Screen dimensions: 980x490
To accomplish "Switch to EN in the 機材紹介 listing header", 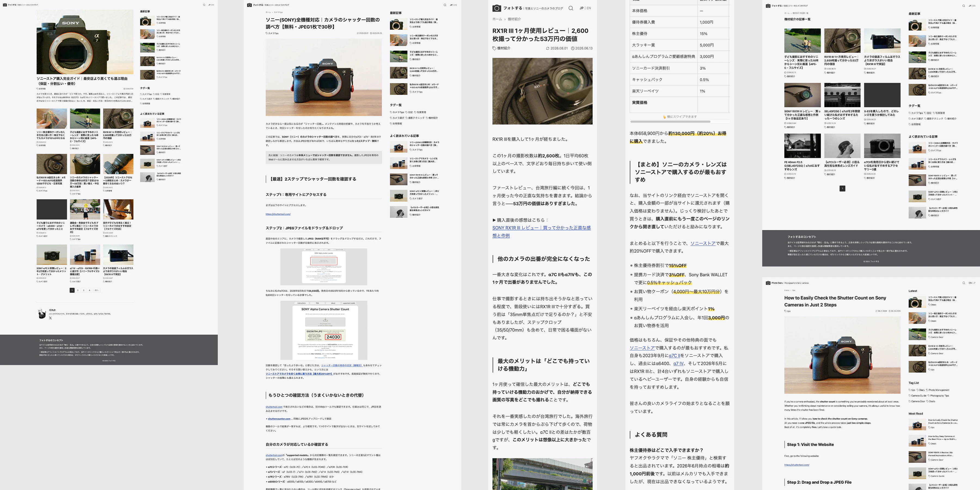I will coord(974,6).
